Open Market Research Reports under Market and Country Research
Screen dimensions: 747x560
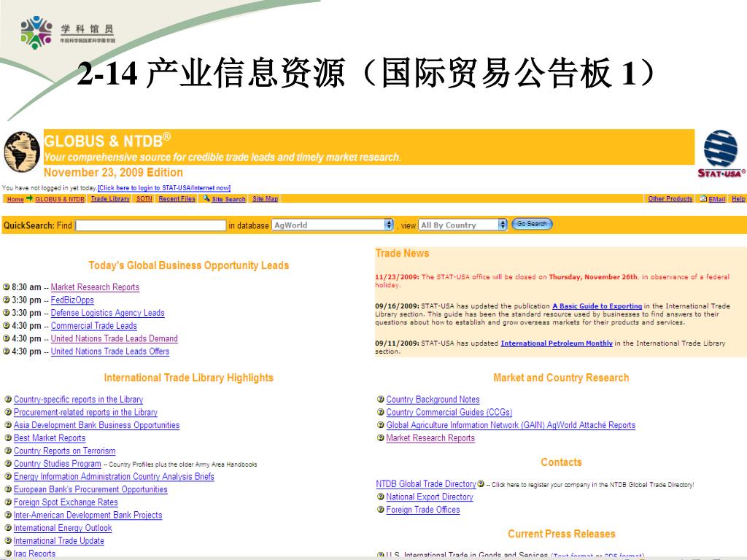430,438
